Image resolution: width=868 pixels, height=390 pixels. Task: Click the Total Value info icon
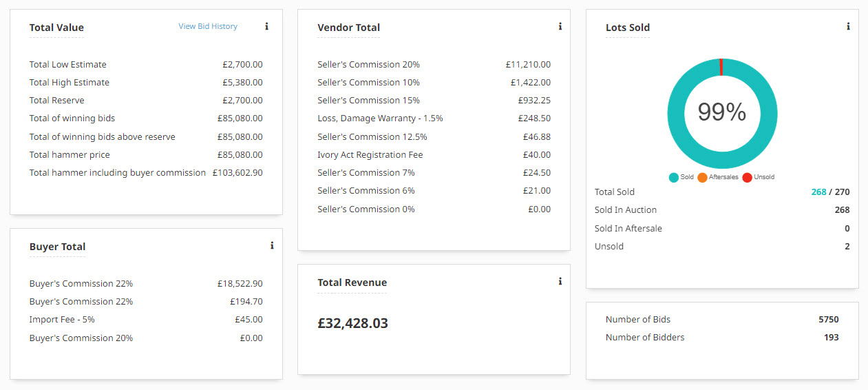[x=266, y=27]
